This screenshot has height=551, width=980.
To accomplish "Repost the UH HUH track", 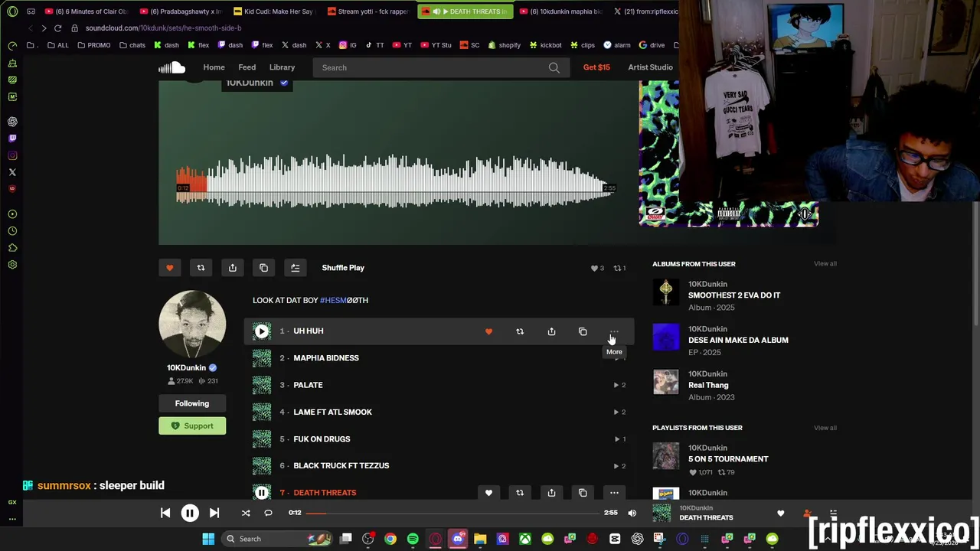I will (x=520, y=331).
